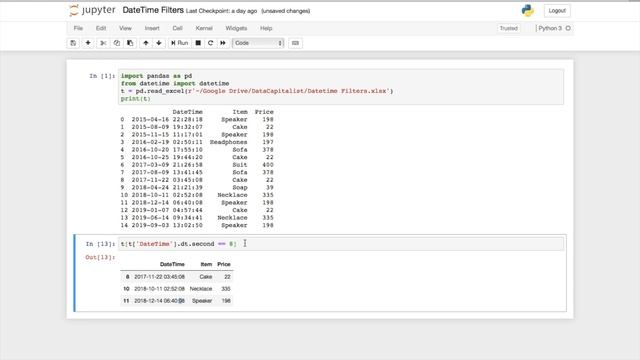
Task: Open the command palette keyboard icon
Action: (295, 43)
